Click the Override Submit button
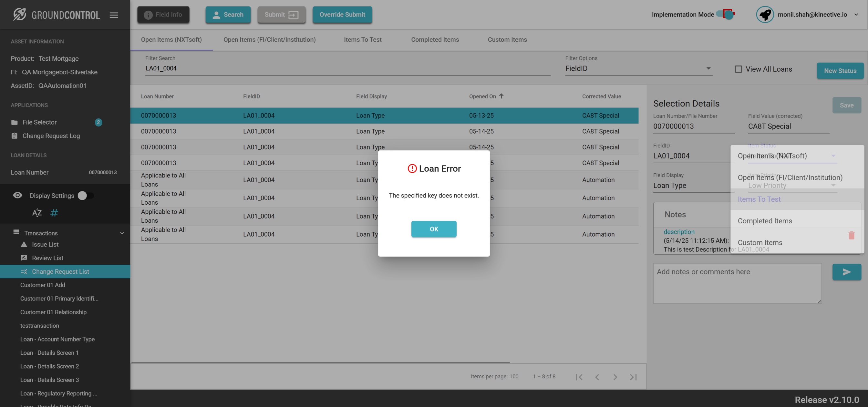This screenshot has height=407, width=868. coord(342,15)
